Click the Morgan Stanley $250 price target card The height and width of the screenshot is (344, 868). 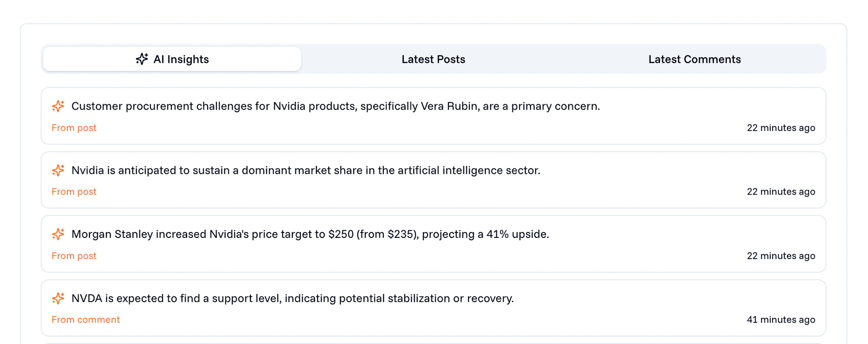pos(433,244)
